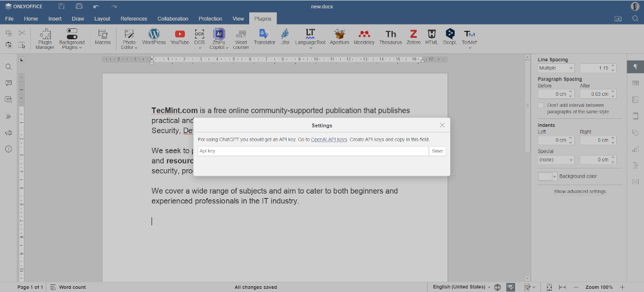Viewport: 644px width, 292px height.
Task: Click the Word counter plugin
Action: point(241,37)
